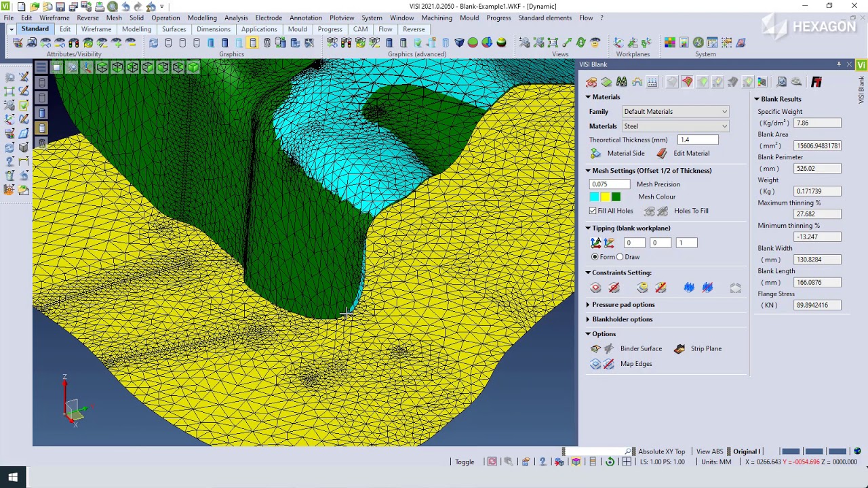Click the first red constraint icon
Viewport: 868px width, 488px height.
(595, 288)
